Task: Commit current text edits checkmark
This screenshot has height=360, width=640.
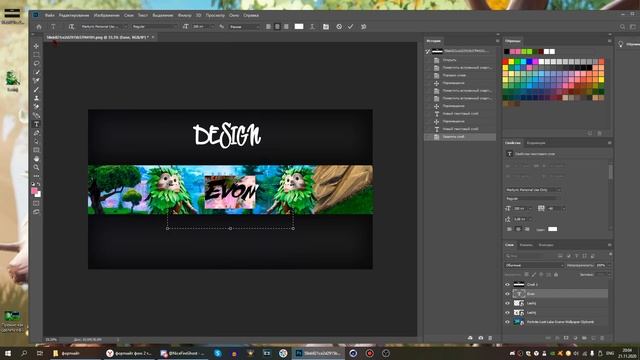Action: tap(350, 27)
